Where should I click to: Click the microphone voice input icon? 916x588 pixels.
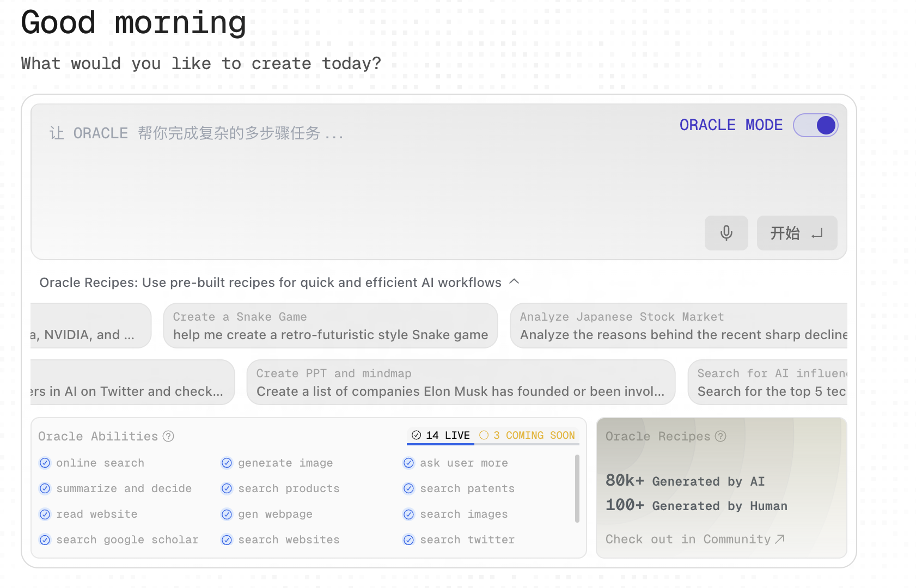point(726,233)
